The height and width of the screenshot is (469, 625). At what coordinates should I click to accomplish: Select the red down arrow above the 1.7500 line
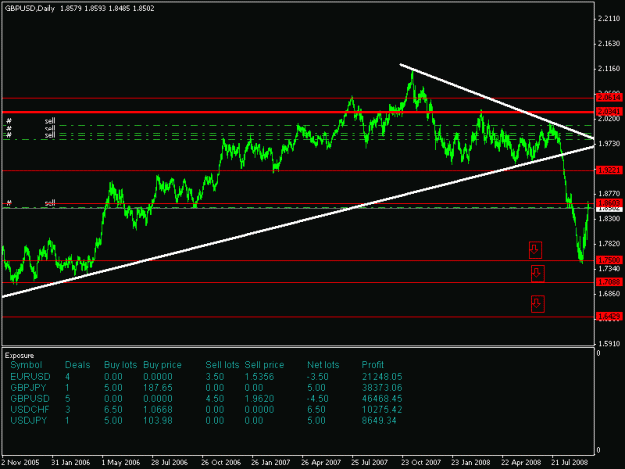point(535,250)
